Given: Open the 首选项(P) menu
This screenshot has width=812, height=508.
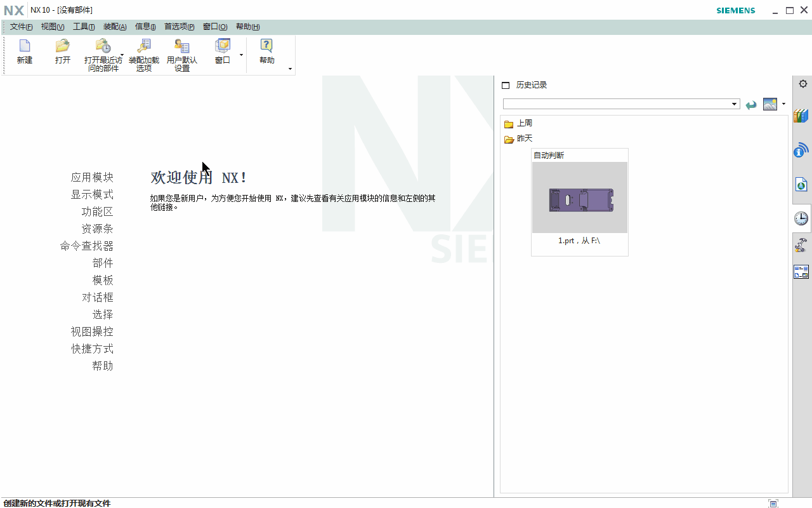Looking at the screenshot, I should tap(180, 27).
